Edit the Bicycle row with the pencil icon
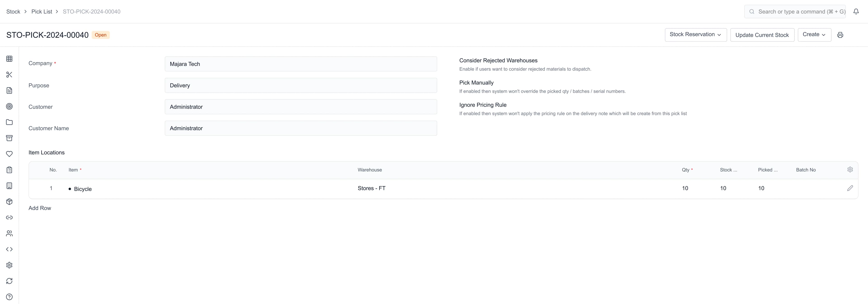This screenshot has width=868, height=304. click(x=850, y=188)
